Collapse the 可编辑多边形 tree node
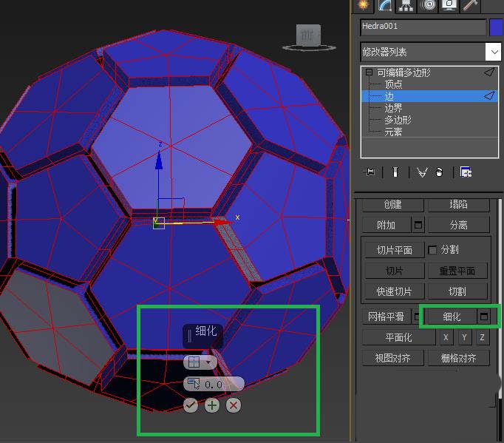 pyautogui.click(x=368, y=72)
